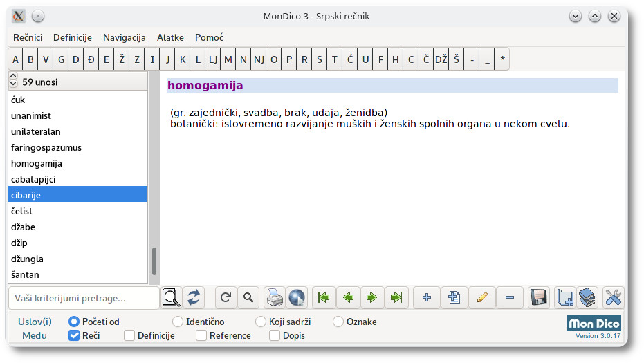Click the pencil edit entry icon
Viewport: 644px width, 363px height.
(x=482, y=297)
